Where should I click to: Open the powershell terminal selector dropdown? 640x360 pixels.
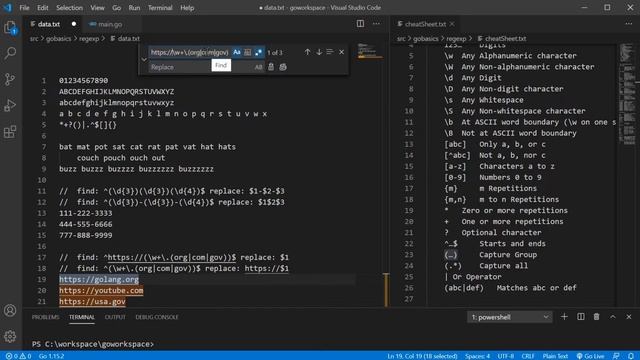pyautogui.click(x=509, y=317)
